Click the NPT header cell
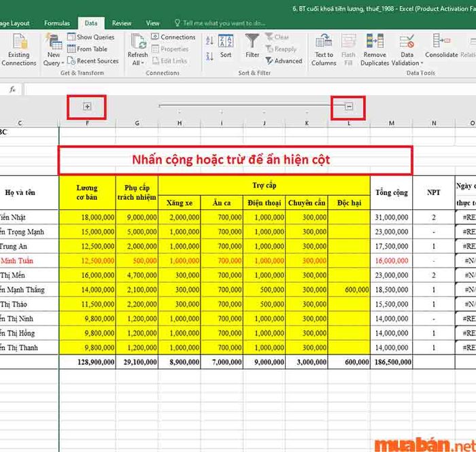 point(434,192)
